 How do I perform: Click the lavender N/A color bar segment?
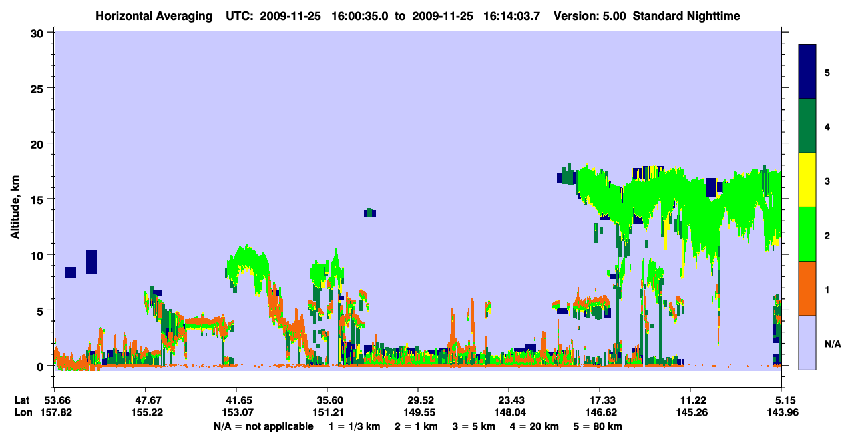coord(807,342)
